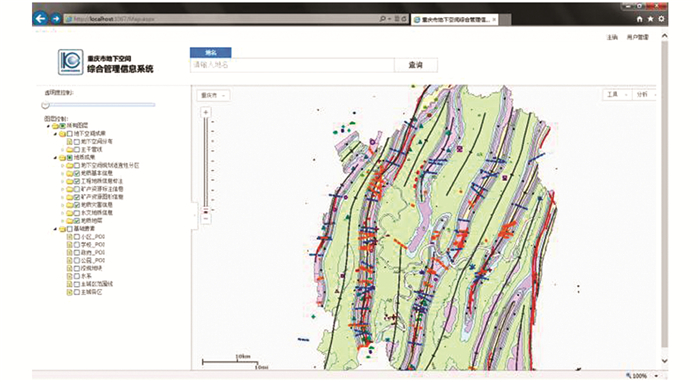Viewport: 700px width, 382px height.
Task: Select the 地名 search tab
Action: (210, 53)
